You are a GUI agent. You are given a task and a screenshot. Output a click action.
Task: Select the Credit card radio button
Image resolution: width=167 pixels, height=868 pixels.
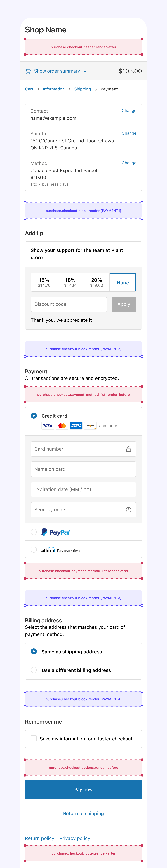[x=34, y=416]
